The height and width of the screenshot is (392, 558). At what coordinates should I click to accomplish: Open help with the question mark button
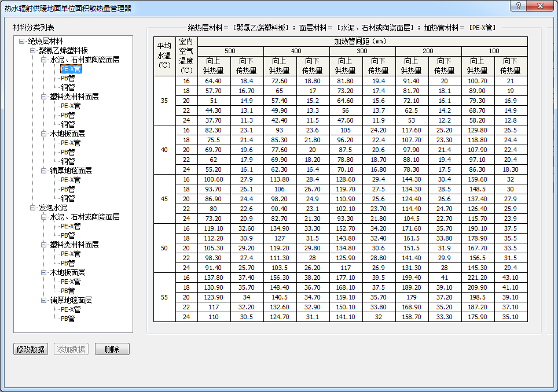(518, 6)
